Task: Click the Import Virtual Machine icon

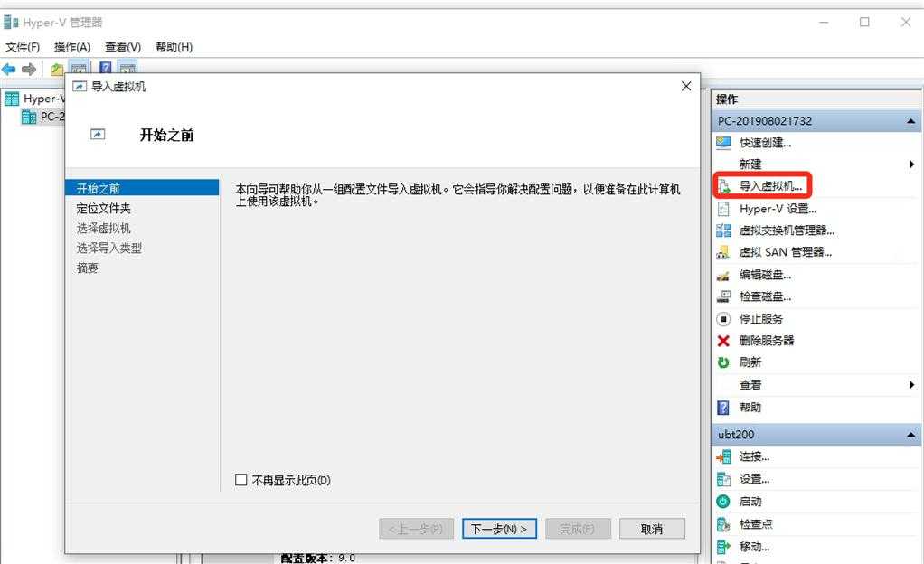Action: tap(723, 186)
